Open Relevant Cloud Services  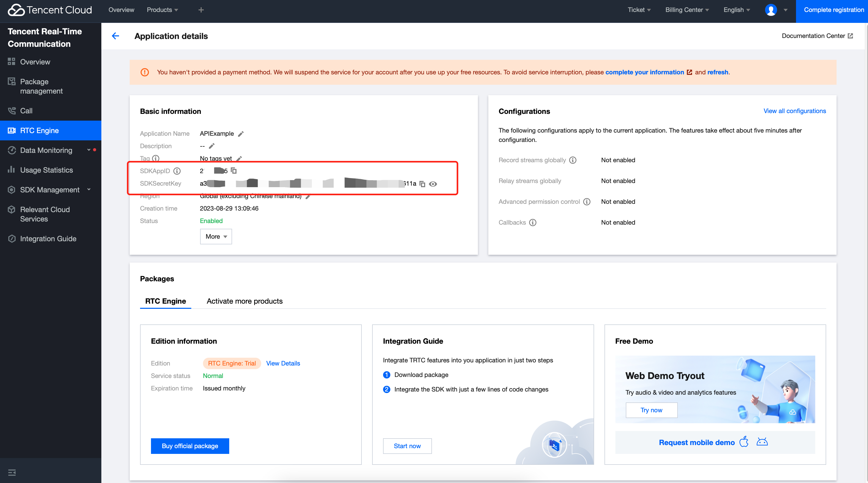(x=50, y=214)
